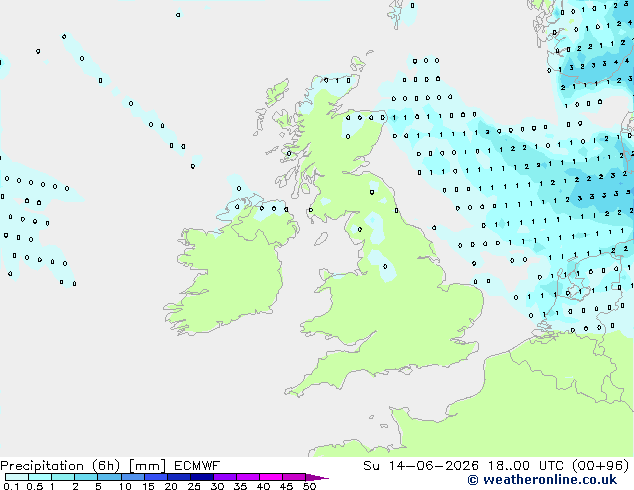The image size is (634, 490).
Task: Pick the legend swatch between 1 and 2
Action: [63, 477]
